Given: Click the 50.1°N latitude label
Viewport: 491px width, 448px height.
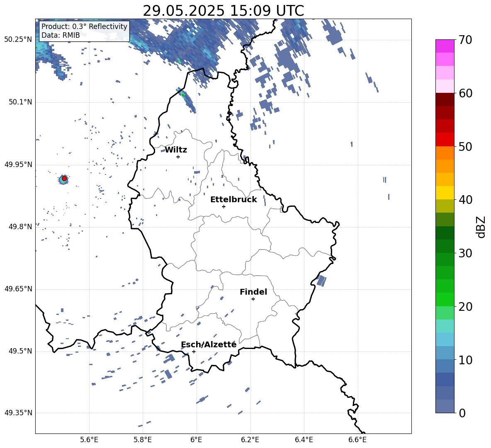Looking at the screenshot, I should [21, 102].
